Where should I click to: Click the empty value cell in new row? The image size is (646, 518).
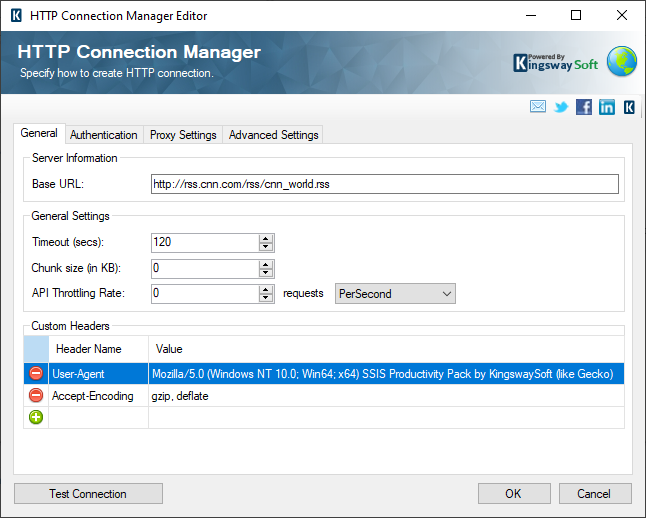(x=386, y=417)
